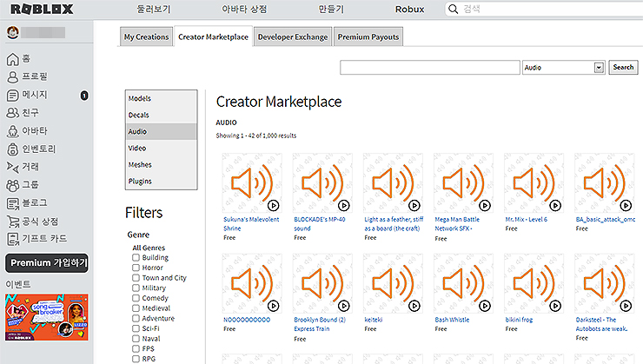643x364 pixels.
Task: Check the Medieval genre filter
Action: tap(136, 308)
